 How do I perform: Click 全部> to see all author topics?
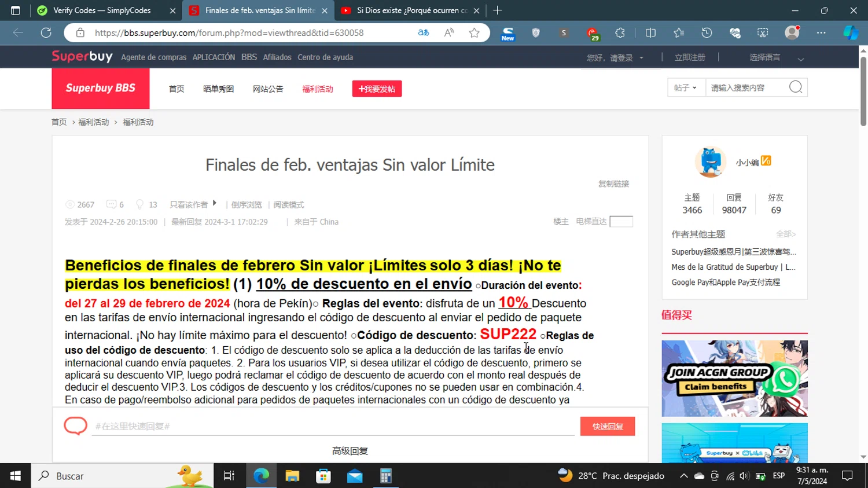tap(786, 234)
